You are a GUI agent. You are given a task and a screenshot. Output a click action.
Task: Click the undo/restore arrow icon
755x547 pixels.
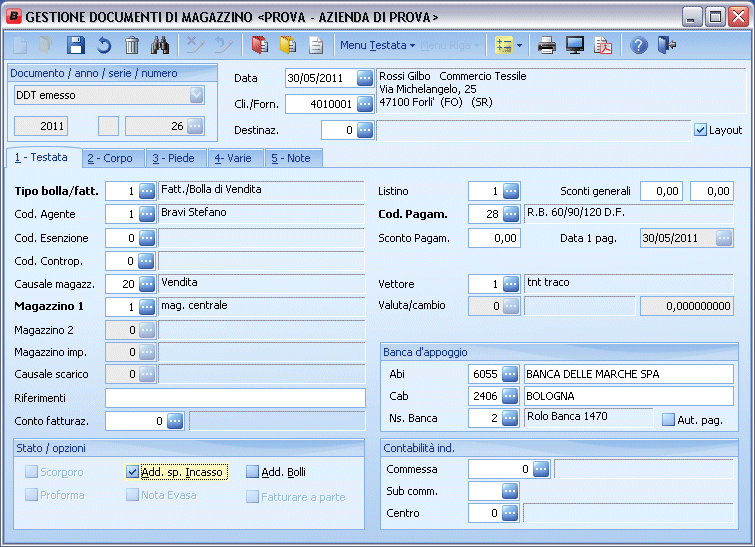(x=104, y=45)
